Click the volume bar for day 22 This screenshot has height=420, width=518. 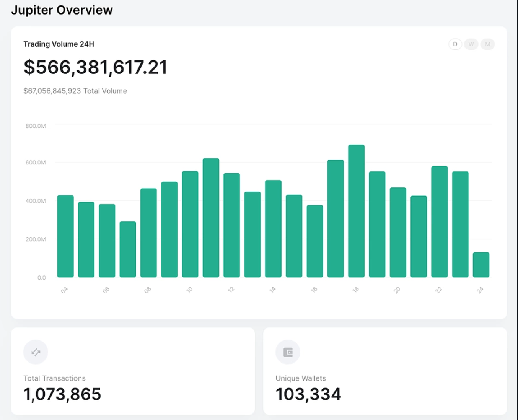[x=439, y=222]
